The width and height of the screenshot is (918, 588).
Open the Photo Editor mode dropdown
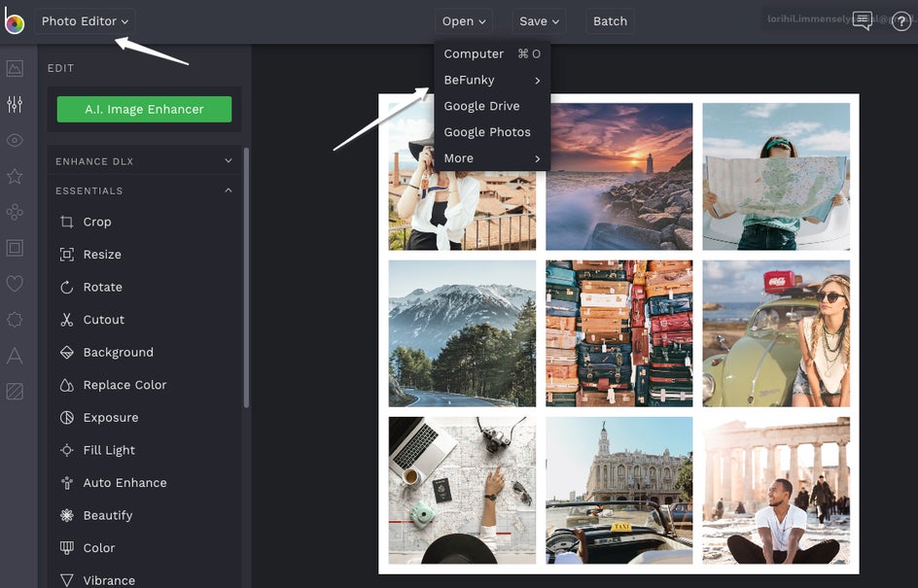[85, 21]
